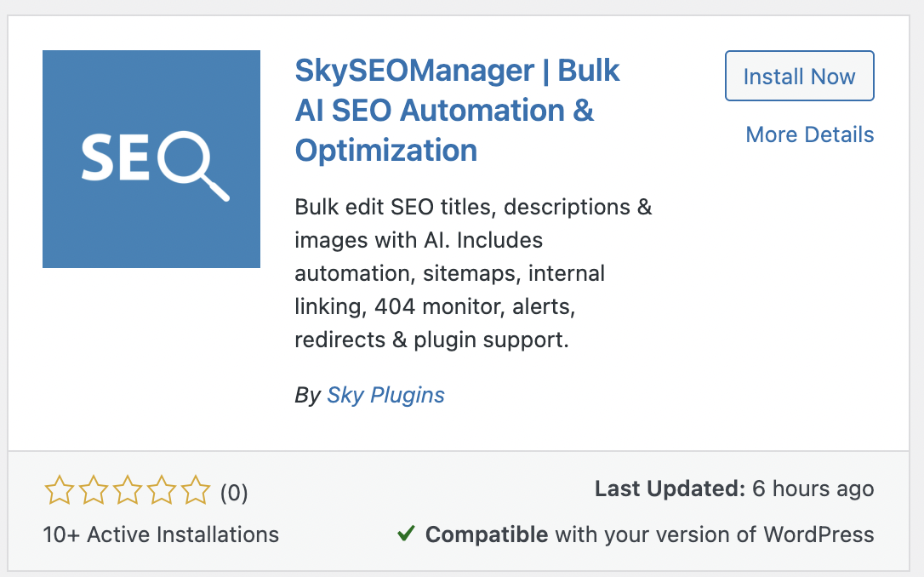This screenshot has height=577, width=924.
Task: Open the SkySEOManager plugin title link
Action: (457, 111)
